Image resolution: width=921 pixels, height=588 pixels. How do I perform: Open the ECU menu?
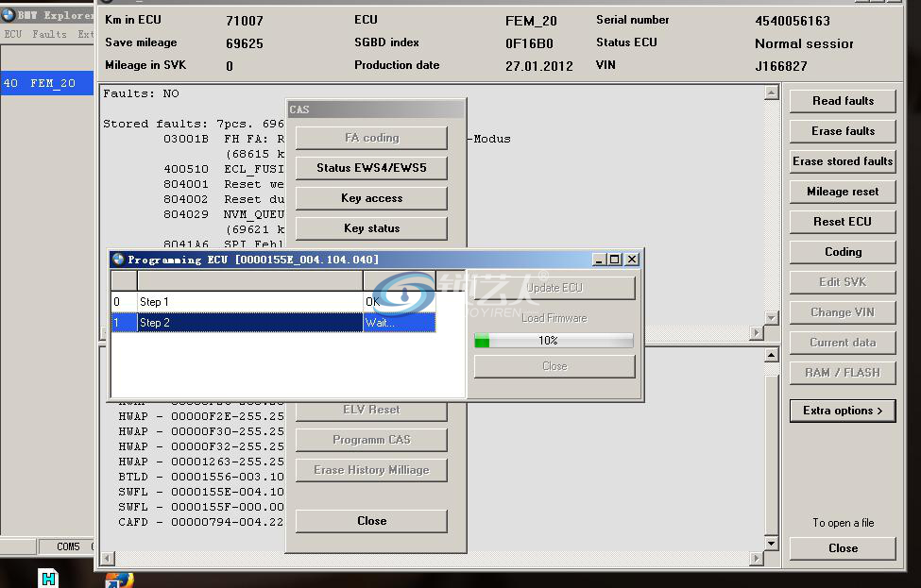point(13,34)
